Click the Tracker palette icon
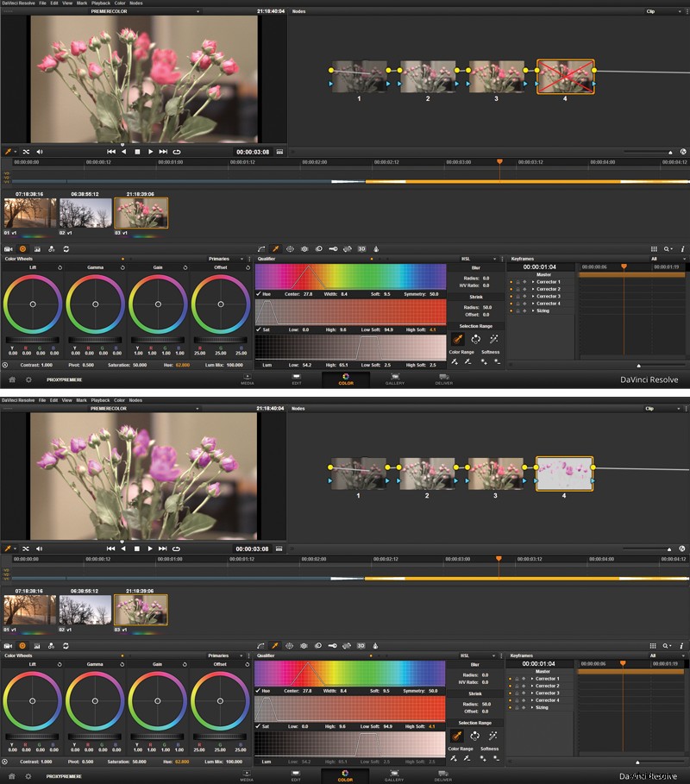Viewport: 690px width, 784px height. (x=304, y=248)
